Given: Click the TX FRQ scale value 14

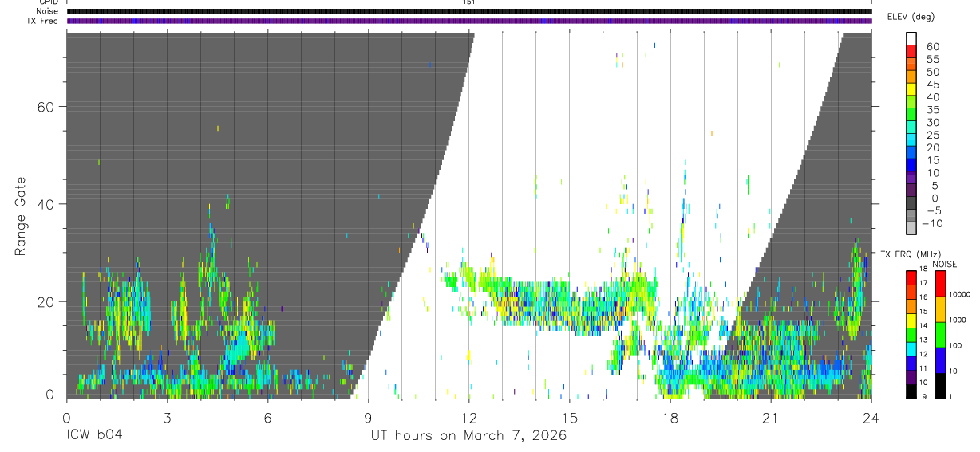Looking at the screenshot, I should pos(923,326).
